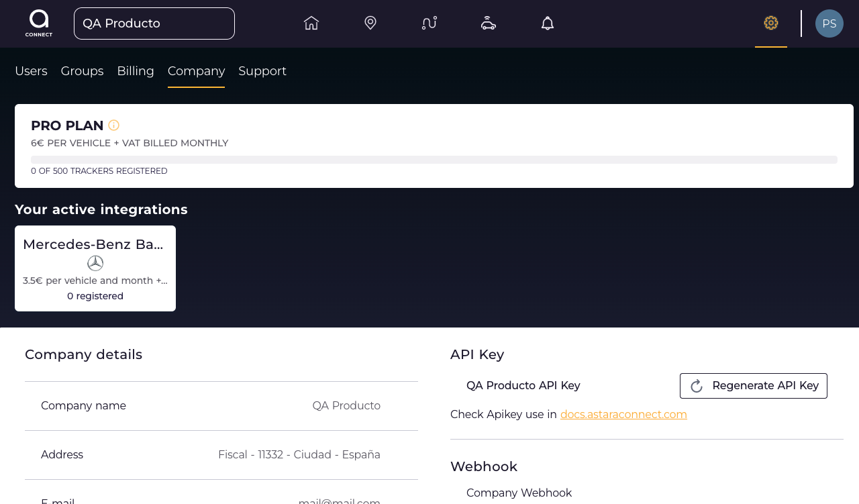Screen dimensions: 859x504
Task: Click the Address row label
Action: (x=62, y=455)
